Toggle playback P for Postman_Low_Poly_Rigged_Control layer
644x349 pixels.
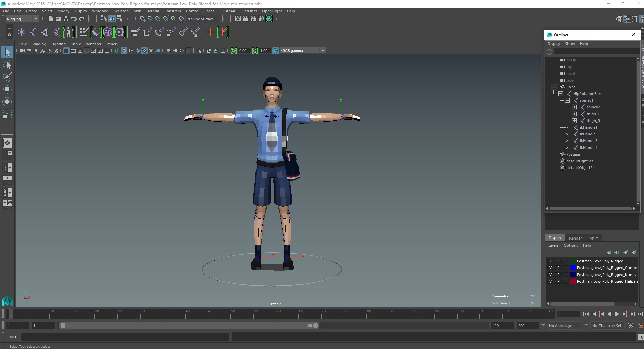click(558, 268)
